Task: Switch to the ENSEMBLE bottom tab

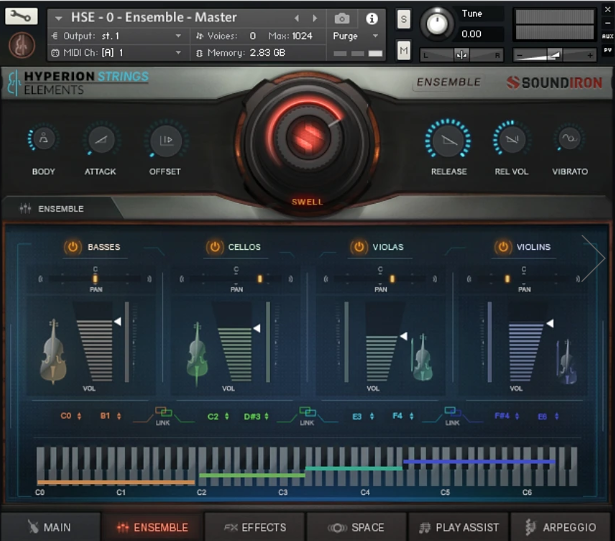Action: click(x=153, y=527)
